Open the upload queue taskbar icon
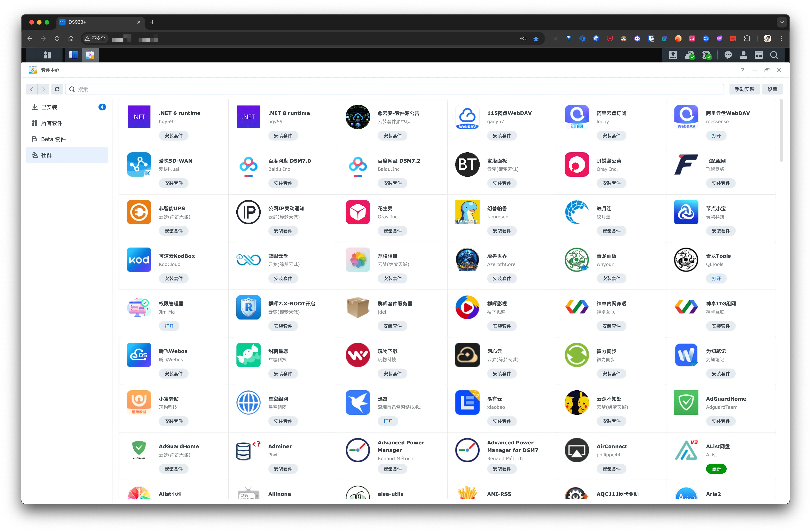This screenshot has height=532, width=811. [x=673, y=55]
